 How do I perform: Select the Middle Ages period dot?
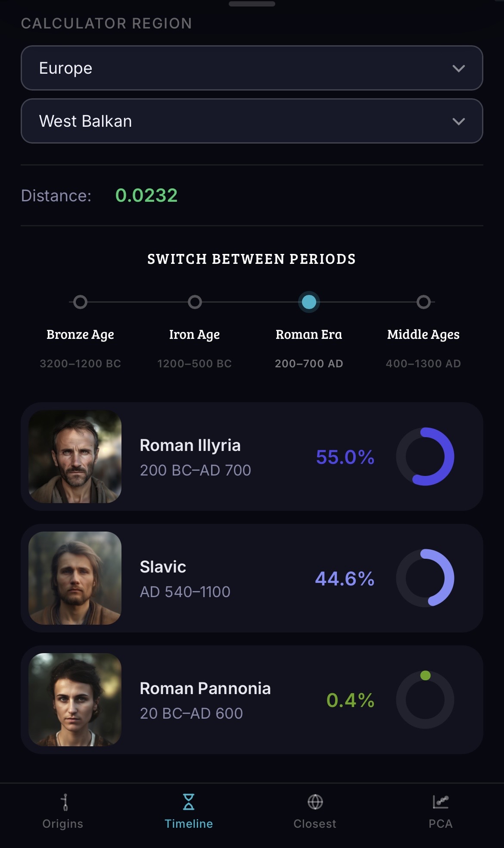[x=423, y=302]
